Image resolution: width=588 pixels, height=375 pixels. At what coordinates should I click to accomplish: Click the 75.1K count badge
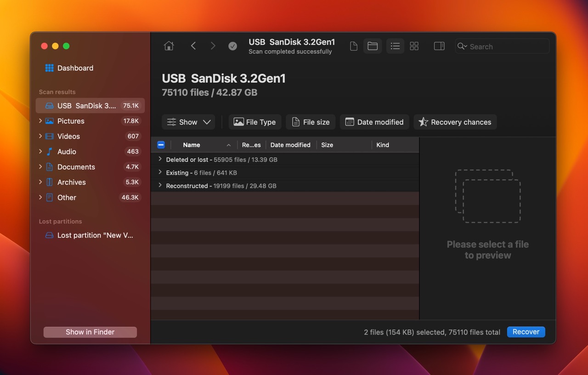131,106
